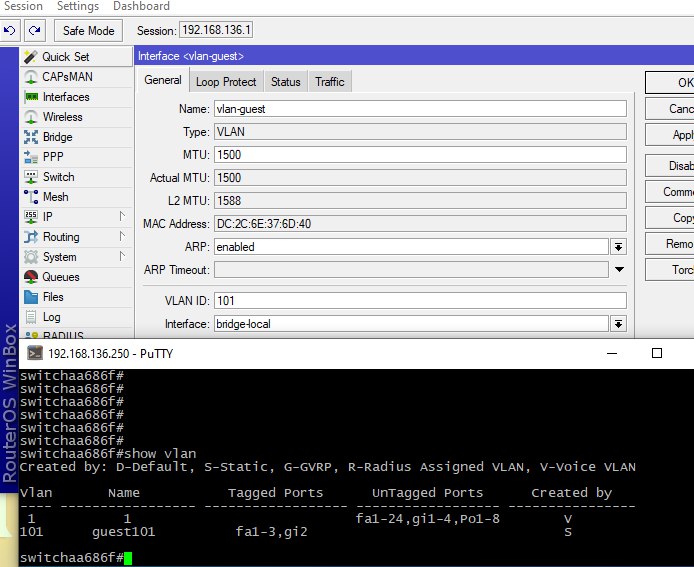Open CAPsMAN from the sidebar

(x=65, y=77)
